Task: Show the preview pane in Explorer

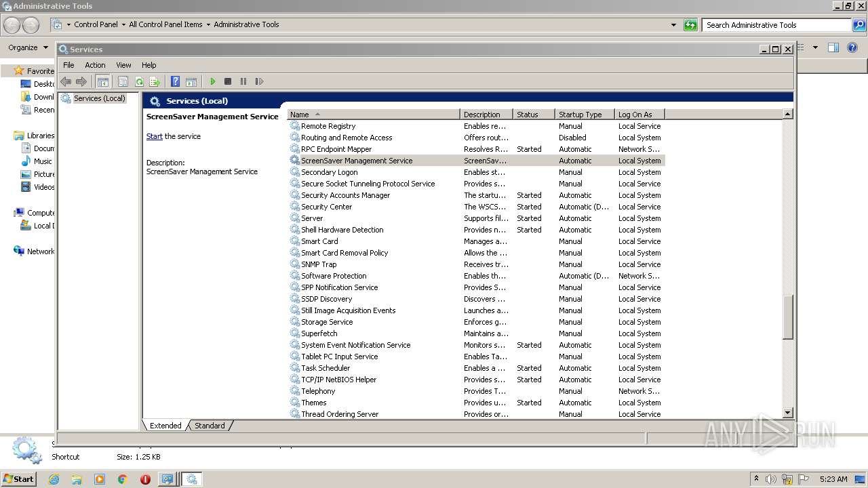Action: [833, 47]
